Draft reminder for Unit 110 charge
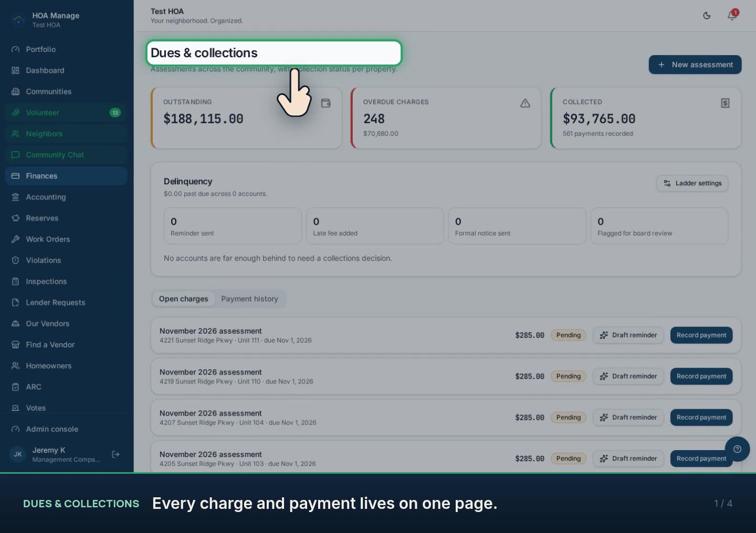Screen dimensions: 756x533 [x=628, y=376]
